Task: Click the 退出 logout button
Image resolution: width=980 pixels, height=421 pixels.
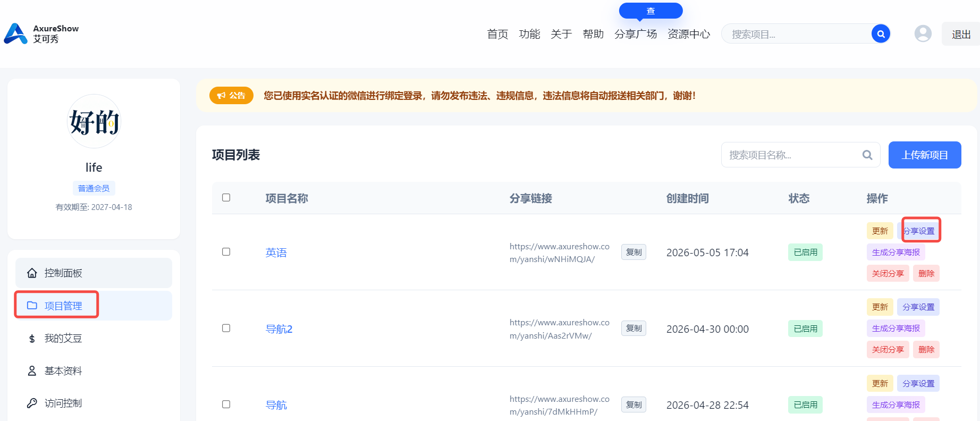Action: click(x=961, y=34)
